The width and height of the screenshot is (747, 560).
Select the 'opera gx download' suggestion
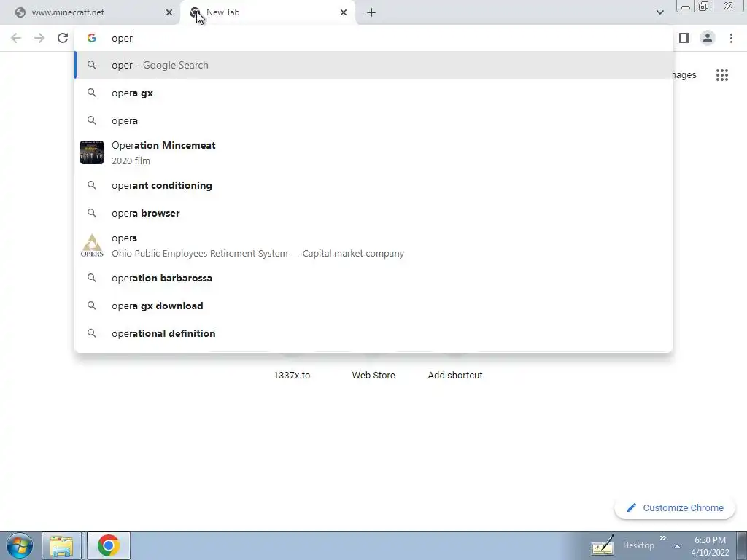tap(373, 306)
